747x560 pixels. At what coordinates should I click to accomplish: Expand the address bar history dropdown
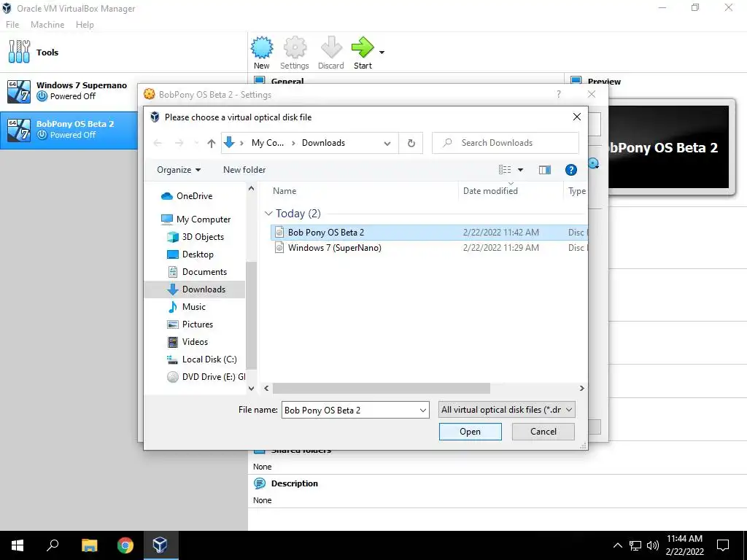387,143
